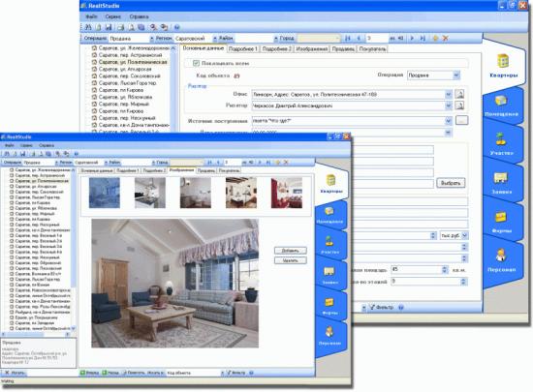Switch to Продавец tab in front window
This screenshot has width=533, height=392.
pos(205,170)
